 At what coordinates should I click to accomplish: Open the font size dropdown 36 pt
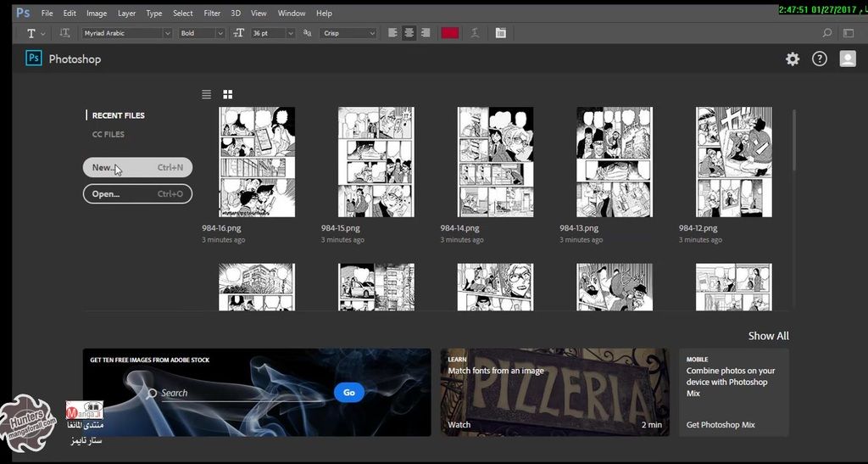tap(272, 33)
